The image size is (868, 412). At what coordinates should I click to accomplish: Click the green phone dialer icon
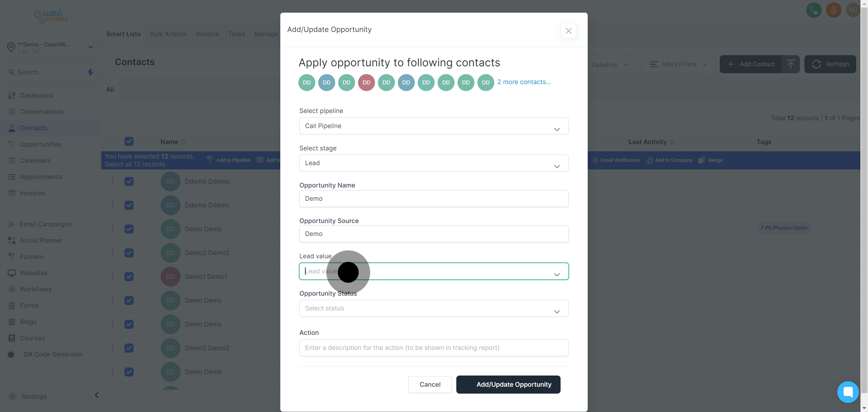813,10
